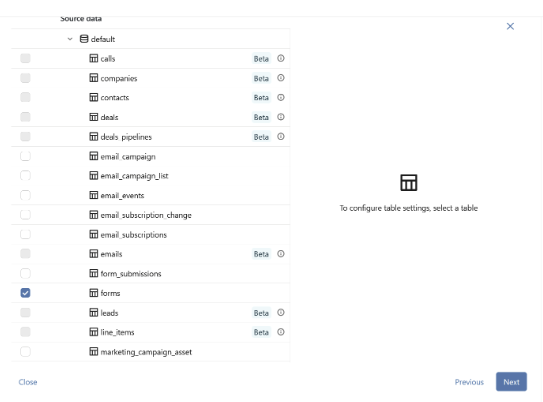543x402 pixels.
Task: Enable the form_submissions checkbox
Action: point(25,274)
